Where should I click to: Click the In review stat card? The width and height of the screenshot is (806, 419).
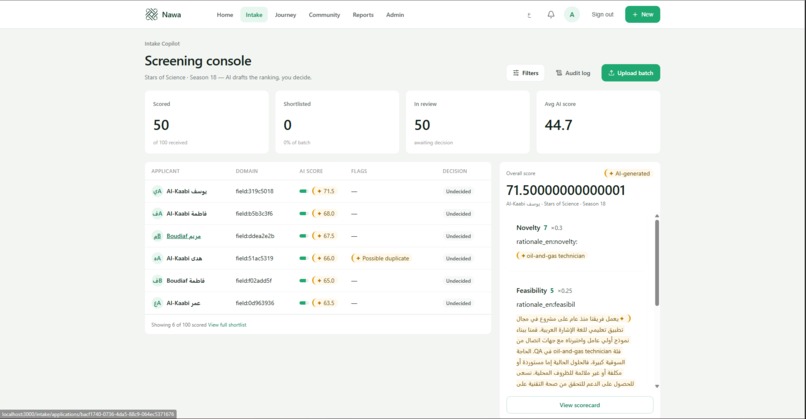point(468,122)
